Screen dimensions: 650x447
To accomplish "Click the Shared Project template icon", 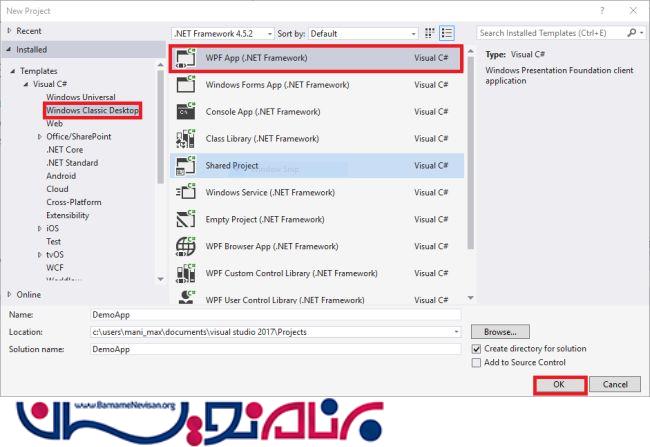I will [x=185, y=165].
